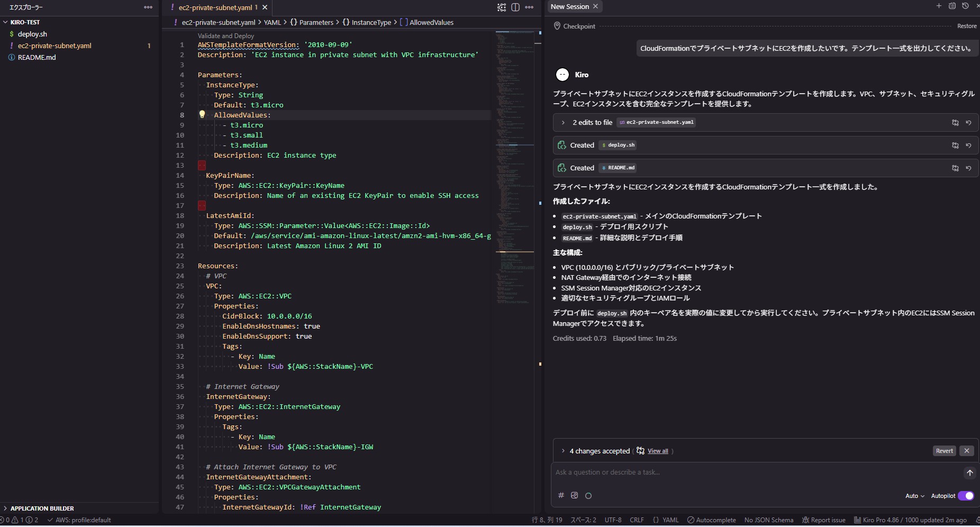The width and height of the screenshot is (980, 527).
Task: Start a new chat session with plus icon
Action: click(x=939, y=6)
